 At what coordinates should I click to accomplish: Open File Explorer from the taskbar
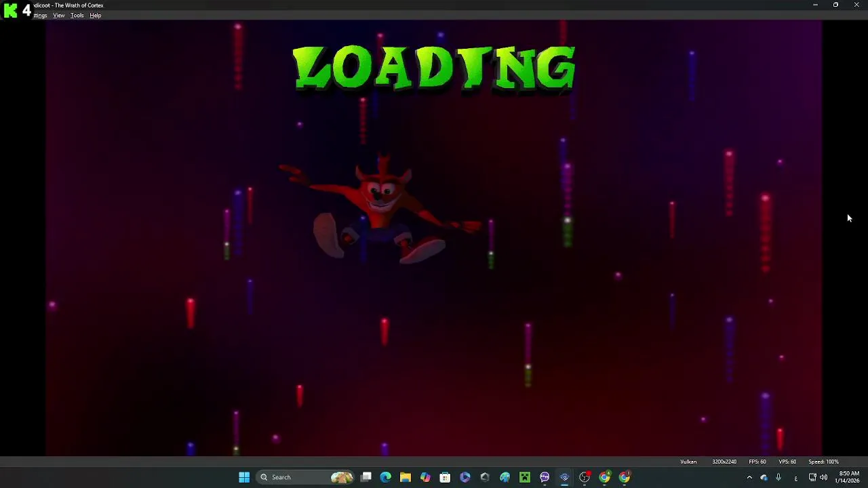pos(406,477)
